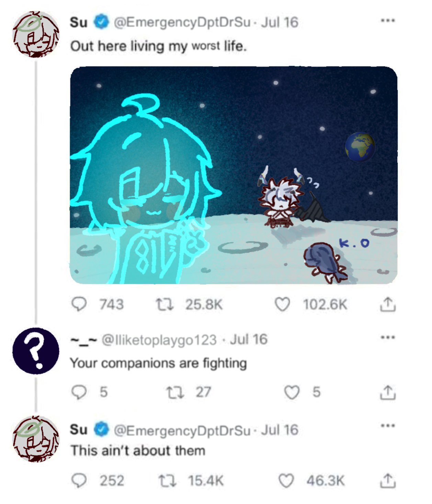This screenshot has height=504, width=432.
Task: Share Su's first tweet via share icon
Action: [x=388, y=304]
